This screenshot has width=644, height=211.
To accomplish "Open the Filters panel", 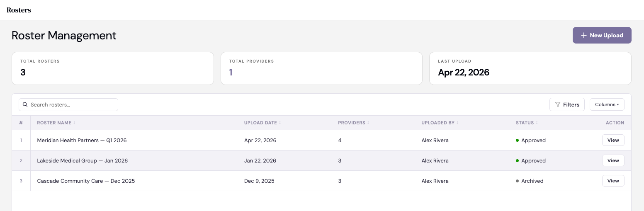I will pos(567,105).
